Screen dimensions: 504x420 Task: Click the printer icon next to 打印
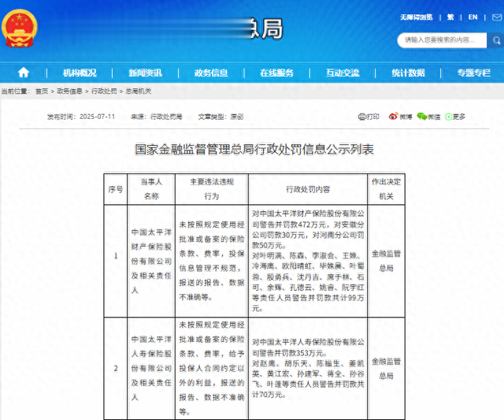362,117
